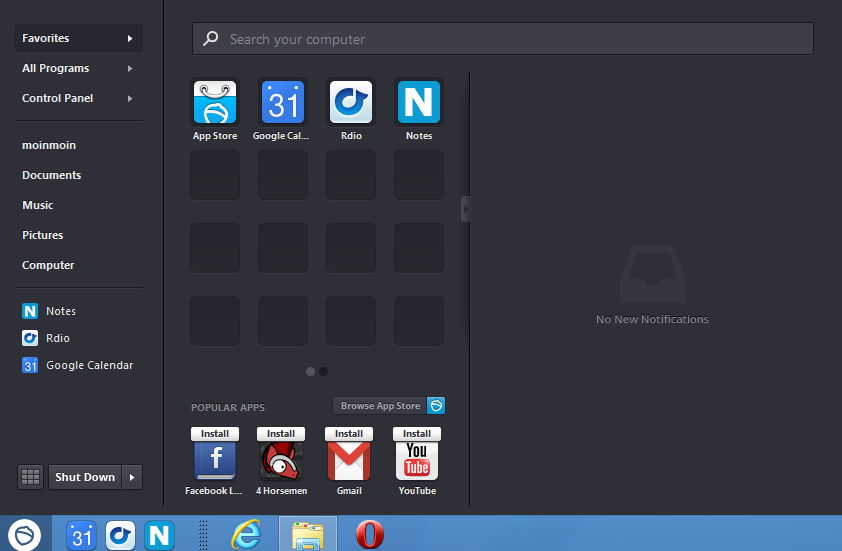
Task: Open Google Calendar from the recent apps list
Action: 77,365
